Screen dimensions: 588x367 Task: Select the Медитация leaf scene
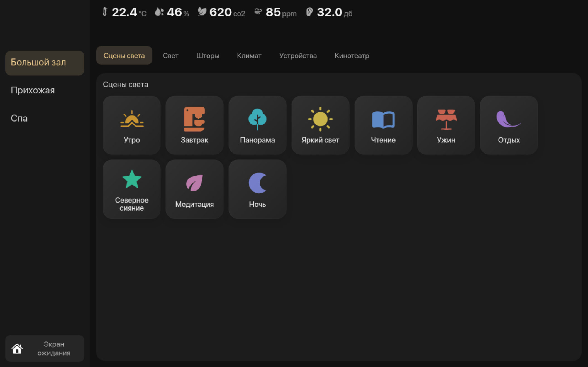point(194,189)
